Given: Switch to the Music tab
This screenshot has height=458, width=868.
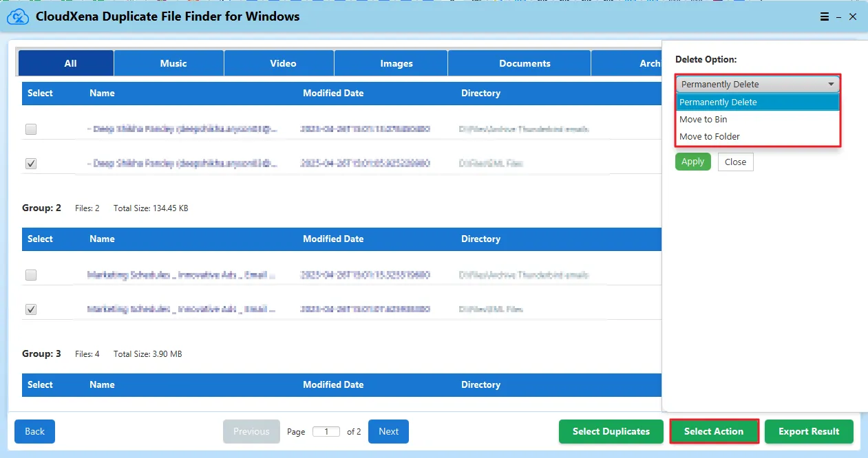Looking at the screenshot, I should (173, 63).
